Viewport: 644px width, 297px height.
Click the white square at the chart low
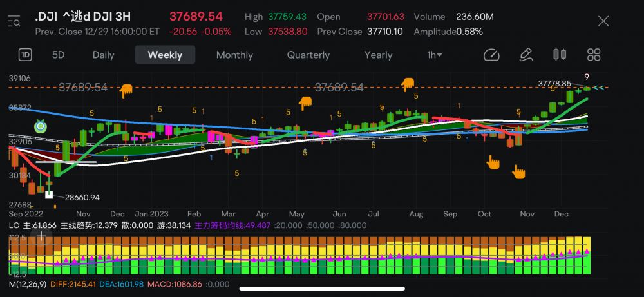coord(49,195)
